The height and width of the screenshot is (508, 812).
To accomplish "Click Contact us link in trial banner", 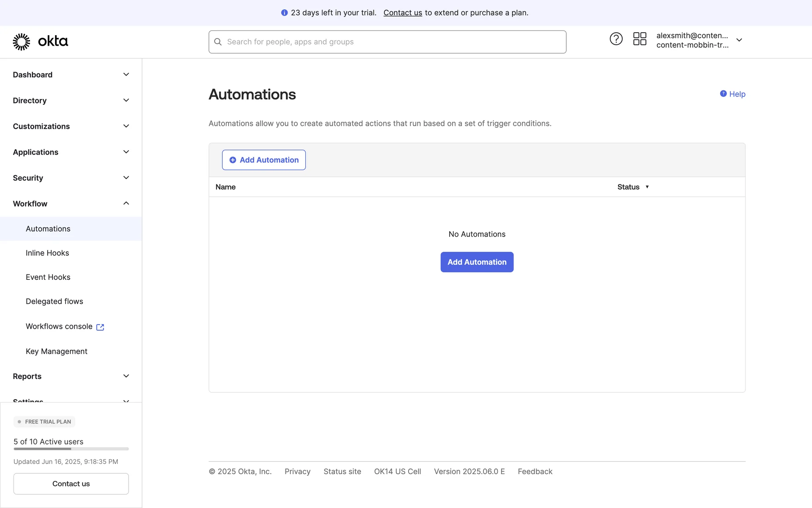I will point(402,13).
